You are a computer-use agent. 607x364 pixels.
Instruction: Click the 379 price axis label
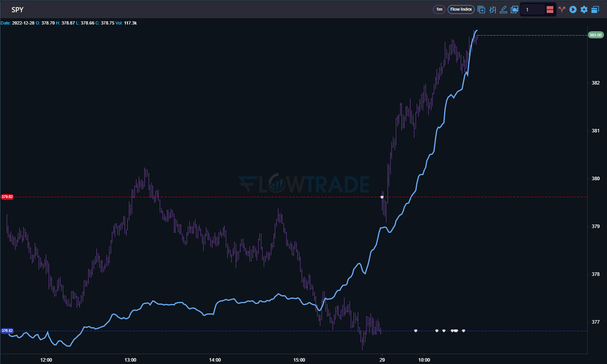pyautogui.click(x=596, y=226)
